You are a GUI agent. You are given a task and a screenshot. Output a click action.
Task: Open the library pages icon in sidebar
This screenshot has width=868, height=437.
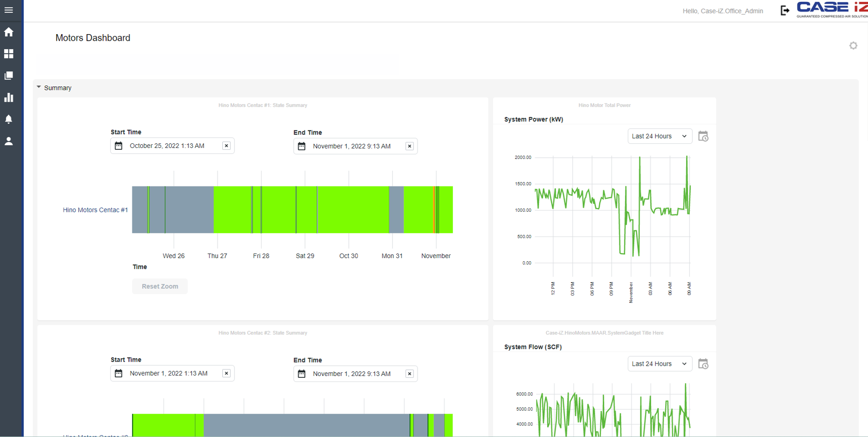click(x=8, y=75)
